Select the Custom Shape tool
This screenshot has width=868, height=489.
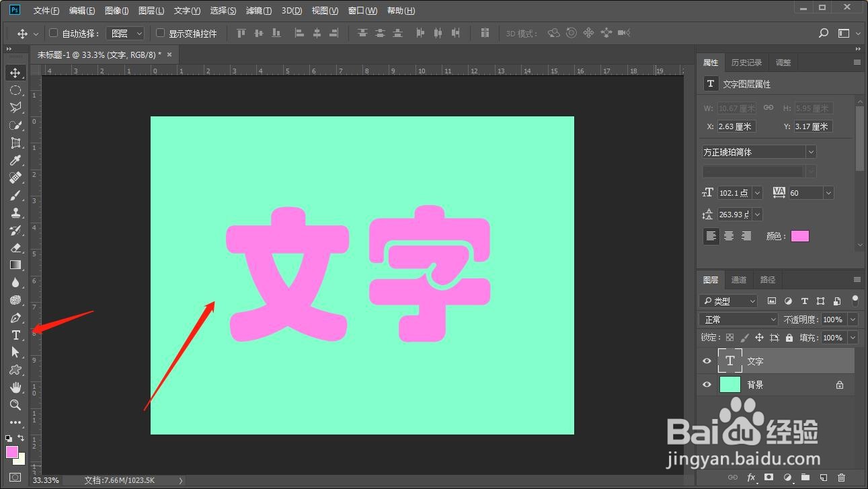coord(15,370)
